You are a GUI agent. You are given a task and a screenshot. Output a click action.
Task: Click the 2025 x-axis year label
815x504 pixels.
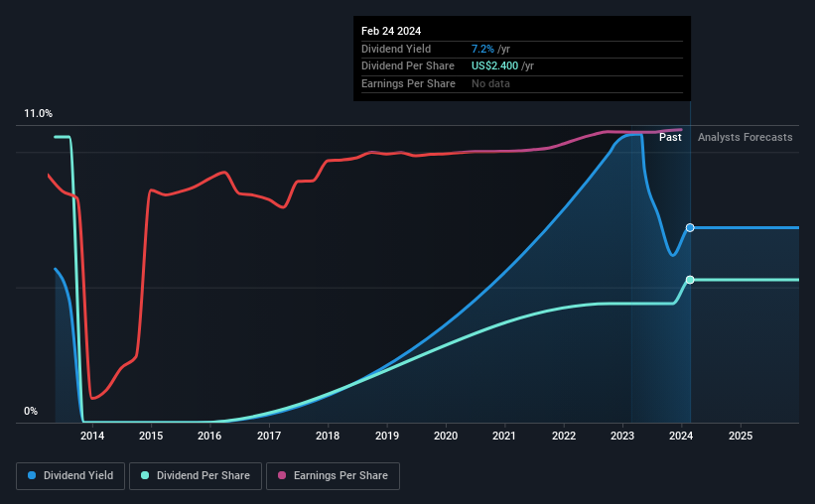741,436
